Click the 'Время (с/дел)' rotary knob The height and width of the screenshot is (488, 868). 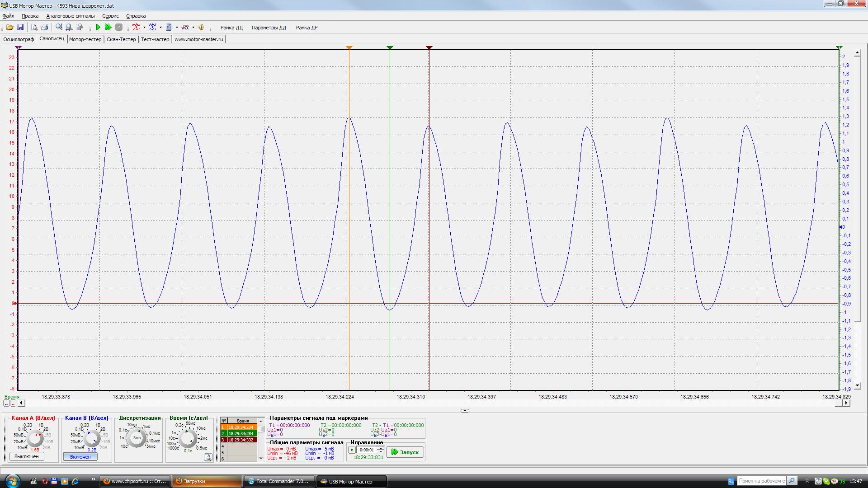188,438
